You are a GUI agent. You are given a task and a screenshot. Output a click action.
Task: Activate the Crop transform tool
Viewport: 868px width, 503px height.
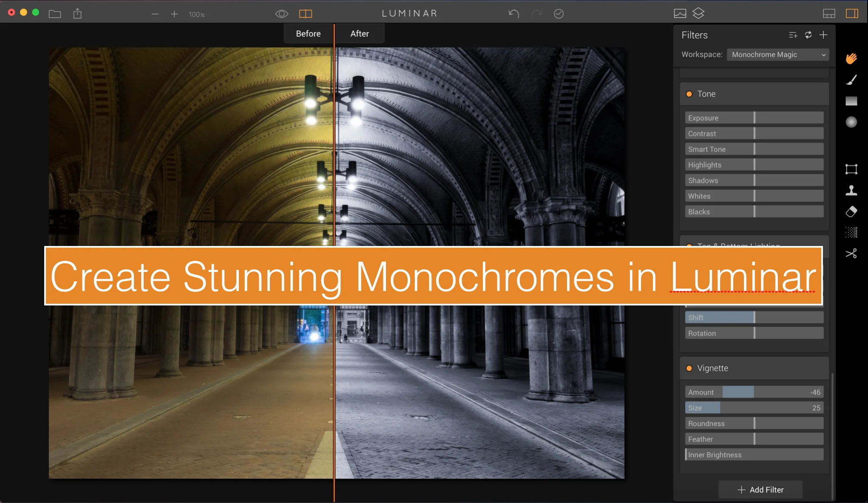click(851, 169)
